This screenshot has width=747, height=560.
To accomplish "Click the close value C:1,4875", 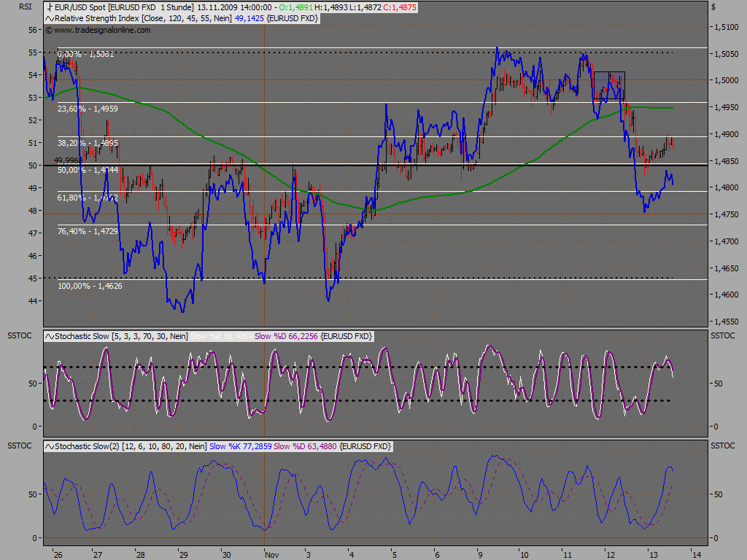I will tap(400, 7).
